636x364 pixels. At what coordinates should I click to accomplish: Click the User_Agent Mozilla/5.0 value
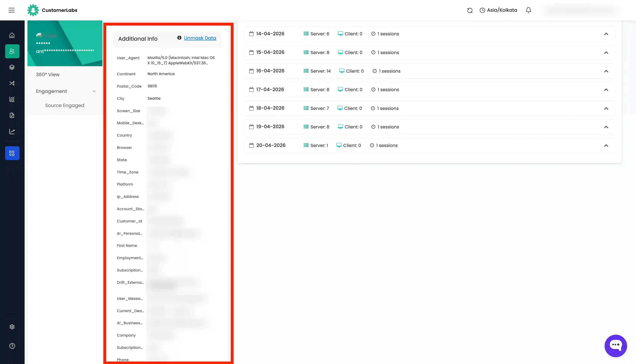click(181, 60)
